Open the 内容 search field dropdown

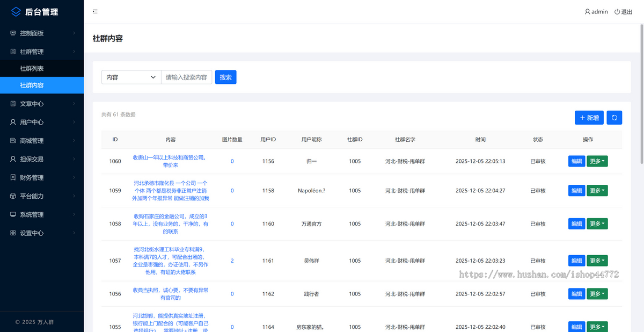pyautogui.click(x=131, y=77)
